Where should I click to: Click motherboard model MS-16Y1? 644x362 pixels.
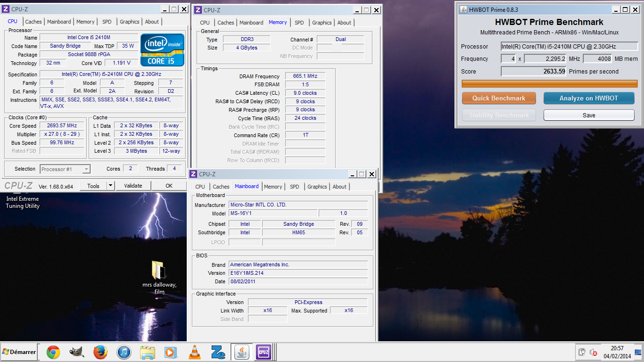pyautogui.click(x=273, y=214)
